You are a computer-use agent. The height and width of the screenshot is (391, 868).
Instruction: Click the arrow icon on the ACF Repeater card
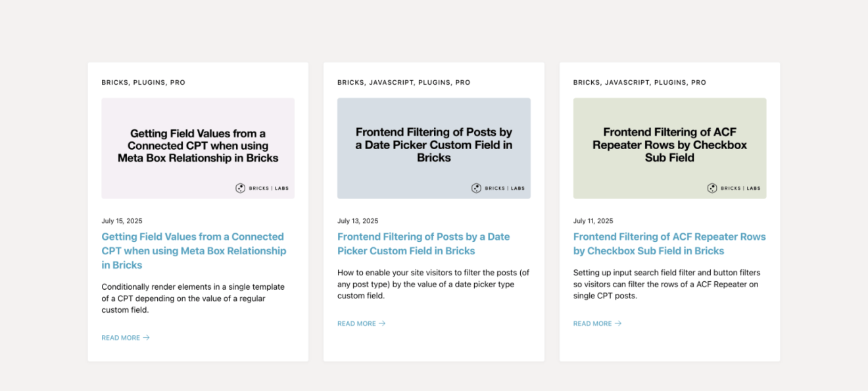[x=618, y=323]
